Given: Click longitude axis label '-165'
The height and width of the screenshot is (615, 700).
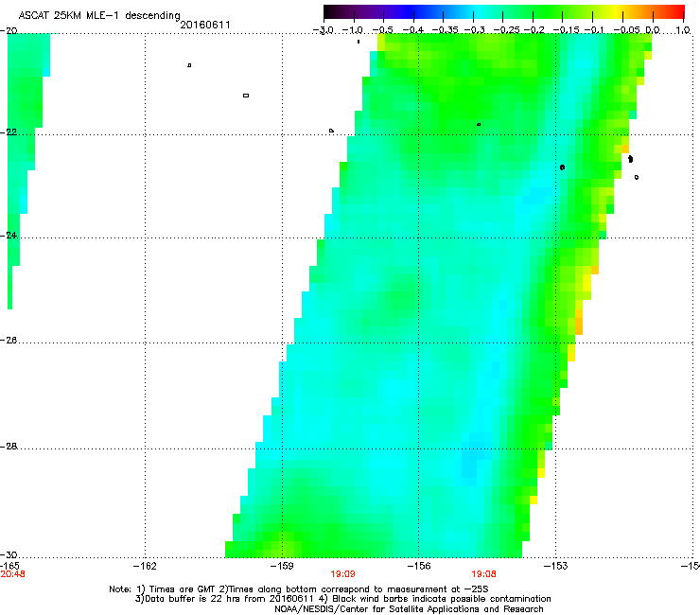Looking at the screenshot, I should (x=9, y=566).
